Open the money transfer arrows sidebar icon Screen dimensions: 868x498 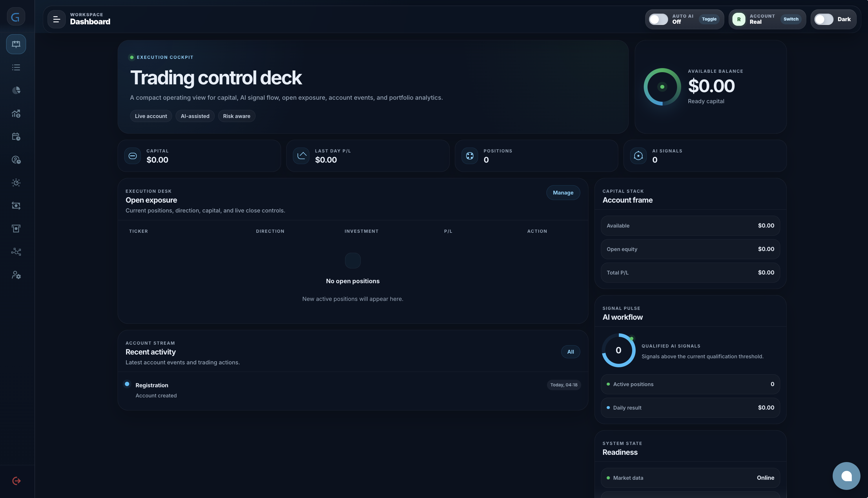tap(16, 206)
